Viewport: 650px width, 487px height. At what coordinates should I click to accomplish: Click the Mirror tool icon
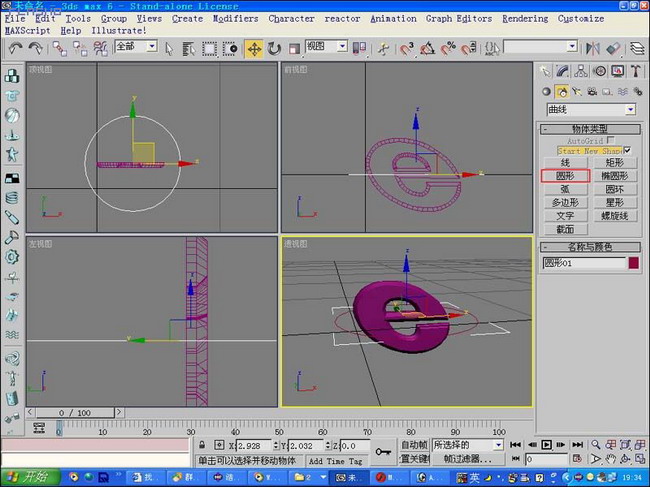coord(593,49)
